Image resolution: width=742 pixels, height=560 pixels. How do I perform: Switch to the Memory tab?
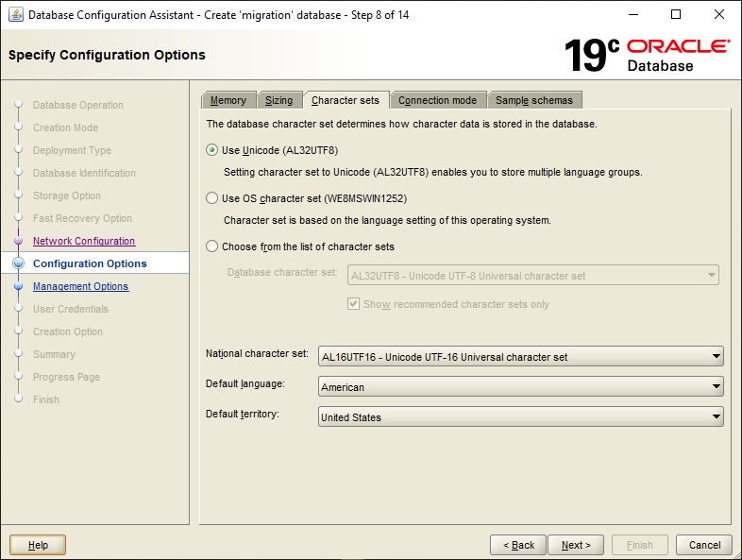228,100
